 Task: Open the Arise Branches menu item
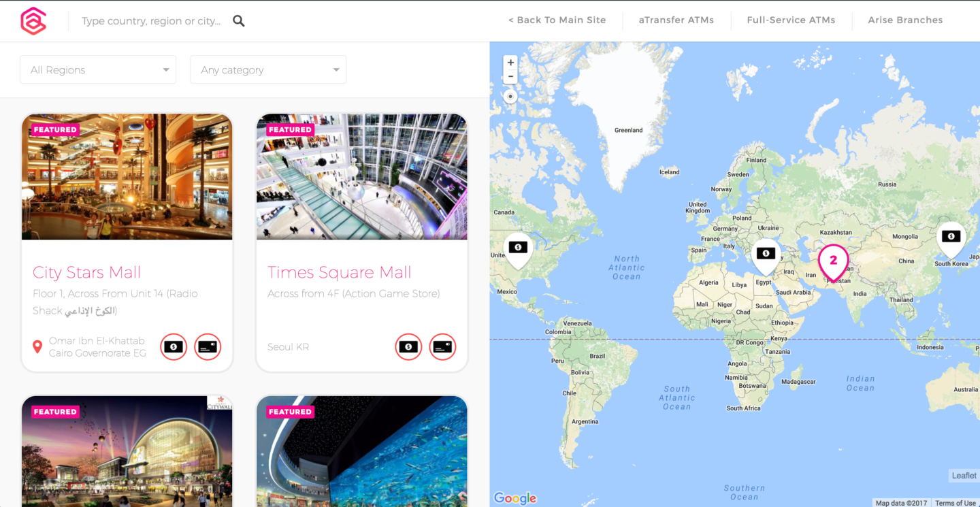coord(905,20)
